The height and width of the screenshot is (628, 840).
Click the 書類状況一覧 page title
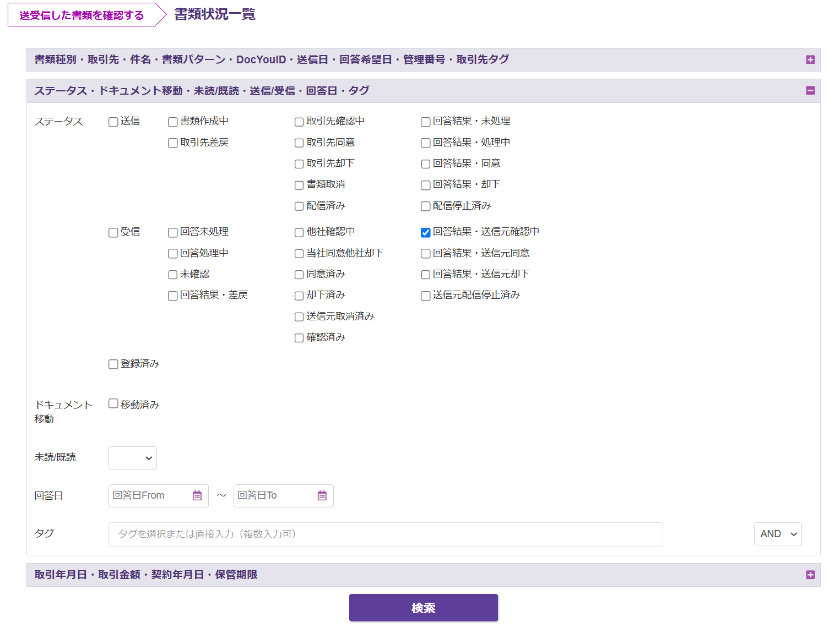coord(215,14)
